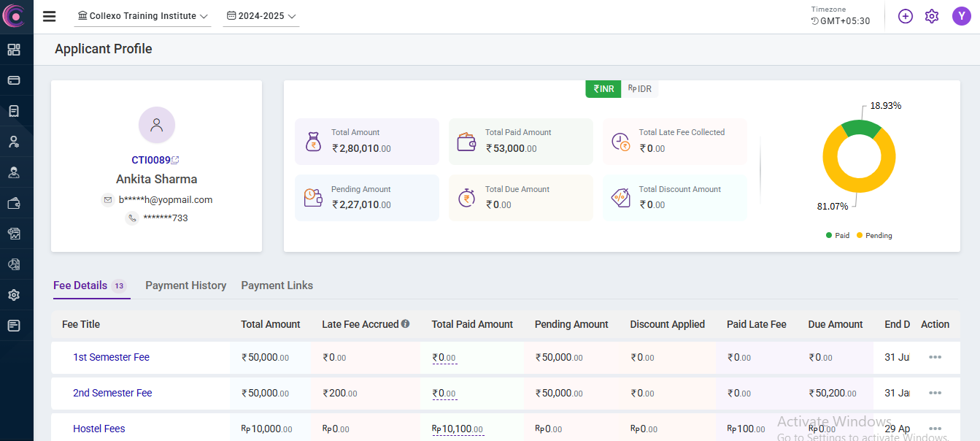Switch to the Payment Links tab

(x=277, y=285)
